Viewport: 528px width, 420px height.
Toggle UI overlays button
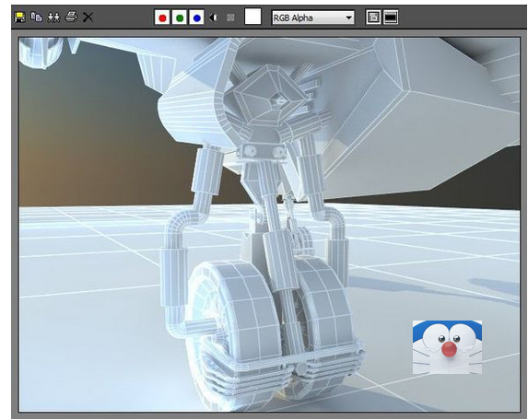[x=373, y=17]
